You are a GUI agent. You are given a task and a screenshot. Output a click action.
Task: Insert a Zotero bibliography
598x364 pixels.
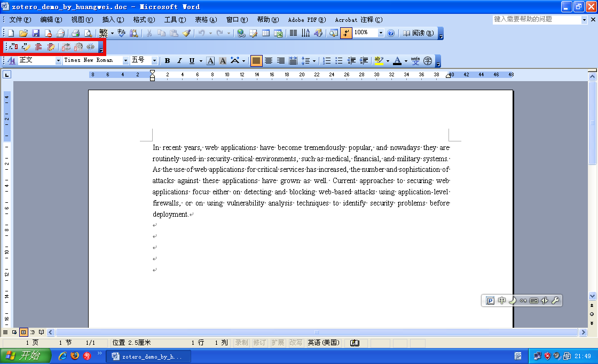click(x=38, y=47)
